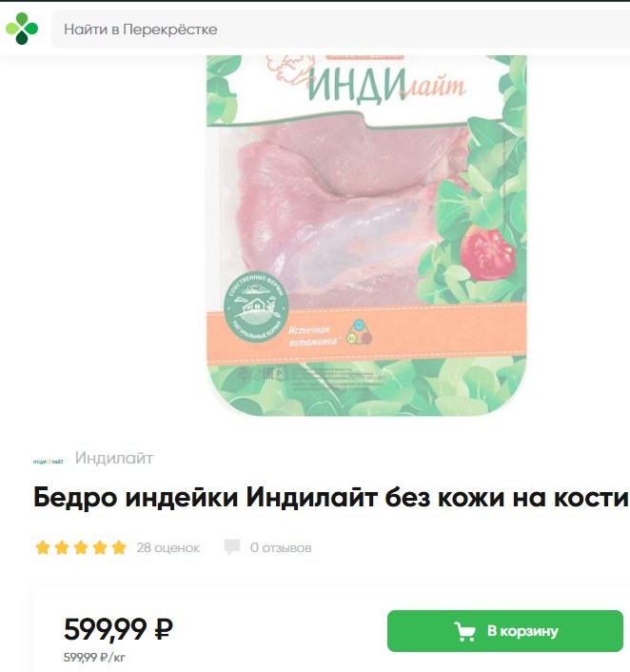Add product with 'В корзину' button
The height and width of the screenshot is (672, 630).
(x=505, y=631)
